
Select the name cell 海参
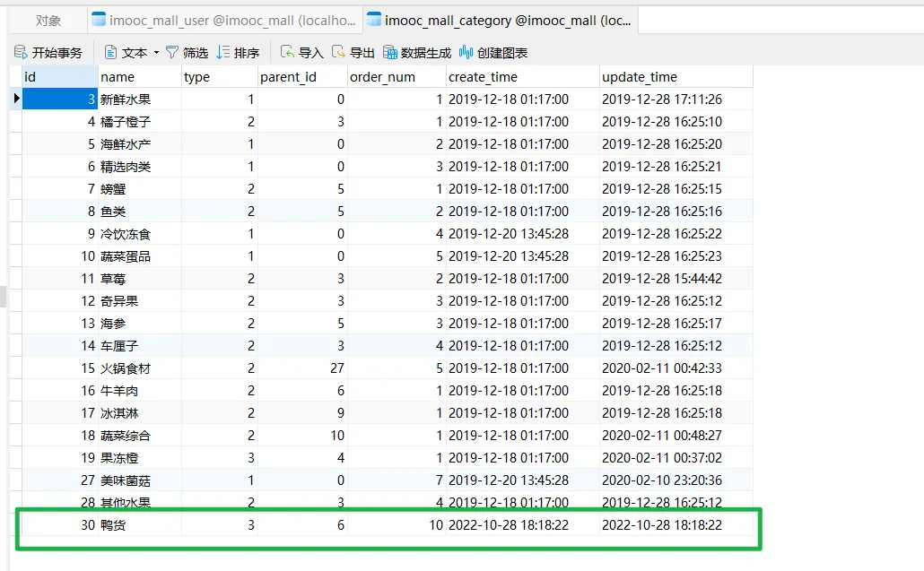140,324
